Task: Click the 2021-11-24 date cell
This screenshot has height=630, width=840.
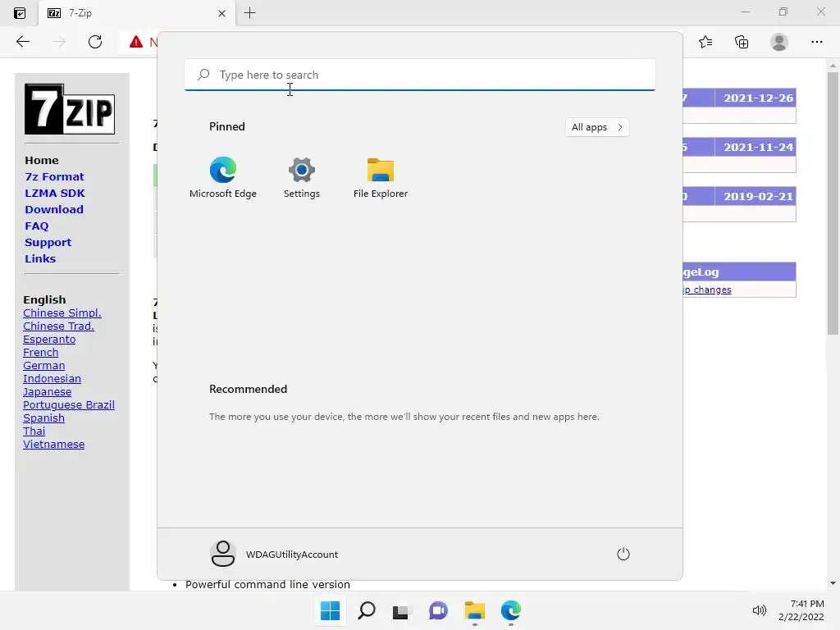Action: [x=756, y=148]
